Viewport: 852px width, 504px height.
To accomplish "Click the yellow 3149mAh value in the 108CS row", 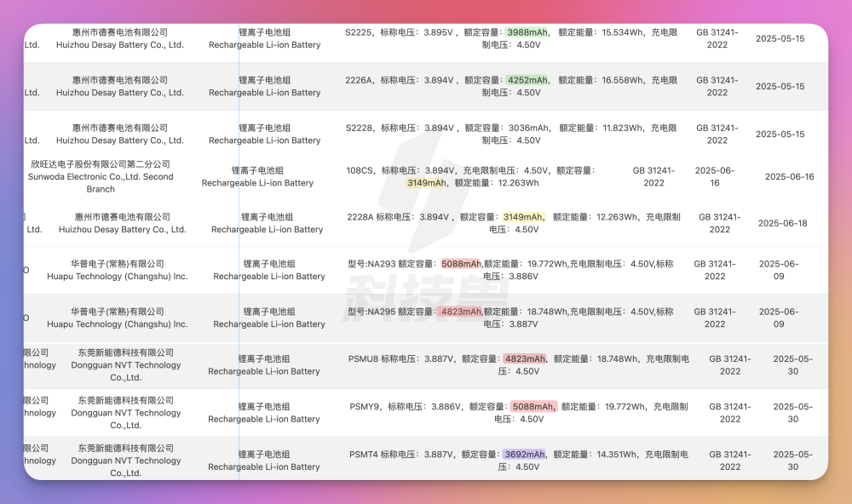I will tap(427, 183).
